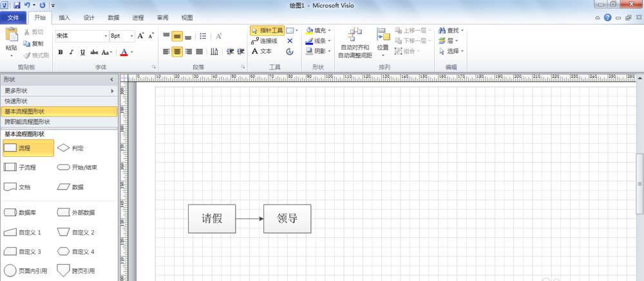Open the 设计 ribbon tab
The height and width of the screenshot is (281, 644).
point(89,18)
